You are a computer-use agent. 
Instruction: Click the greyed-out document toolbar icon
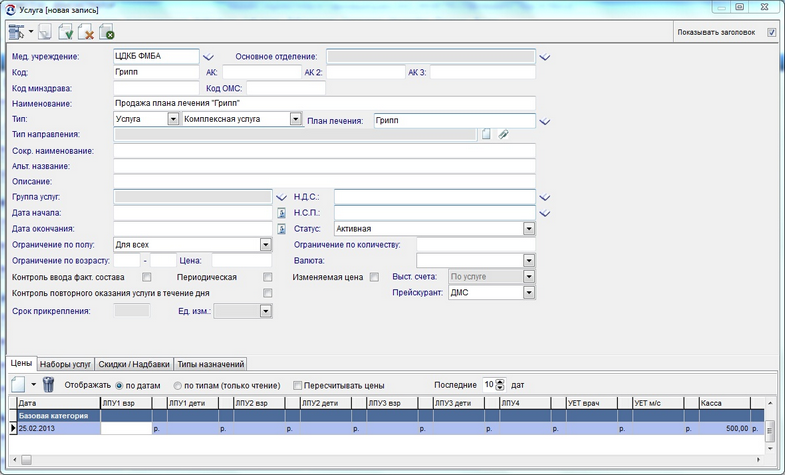tap(45, 33)
